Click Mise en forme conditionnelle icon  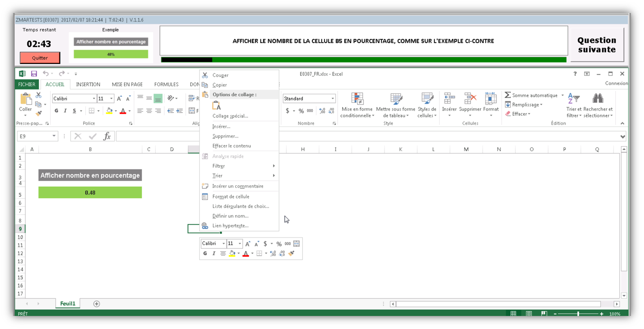click(357, 99)
